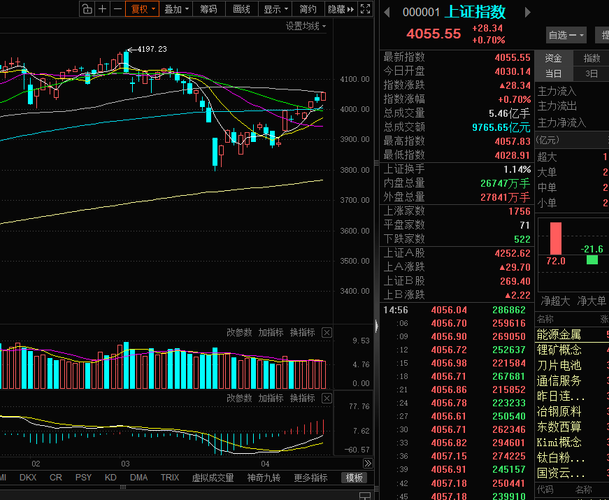Open the 叠加 overlay dropdown
This screenshot has height=500, width=609.
176,9
